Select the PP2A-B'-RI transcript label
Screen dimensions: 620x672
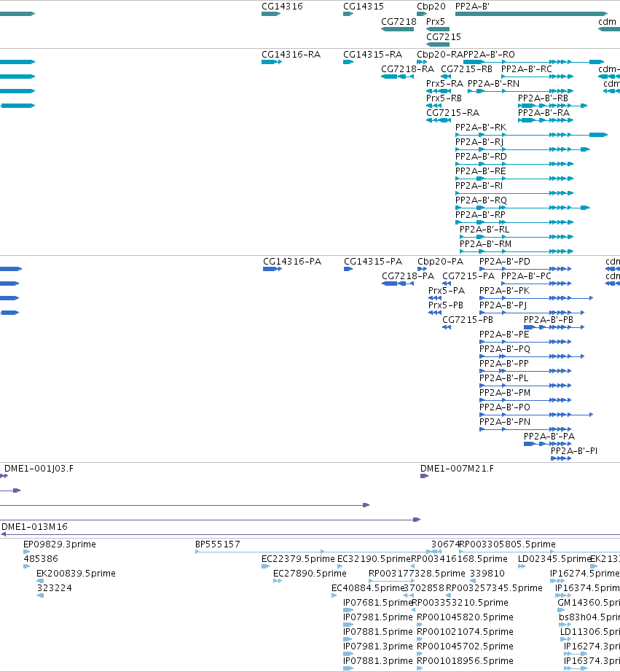point(479,186)
